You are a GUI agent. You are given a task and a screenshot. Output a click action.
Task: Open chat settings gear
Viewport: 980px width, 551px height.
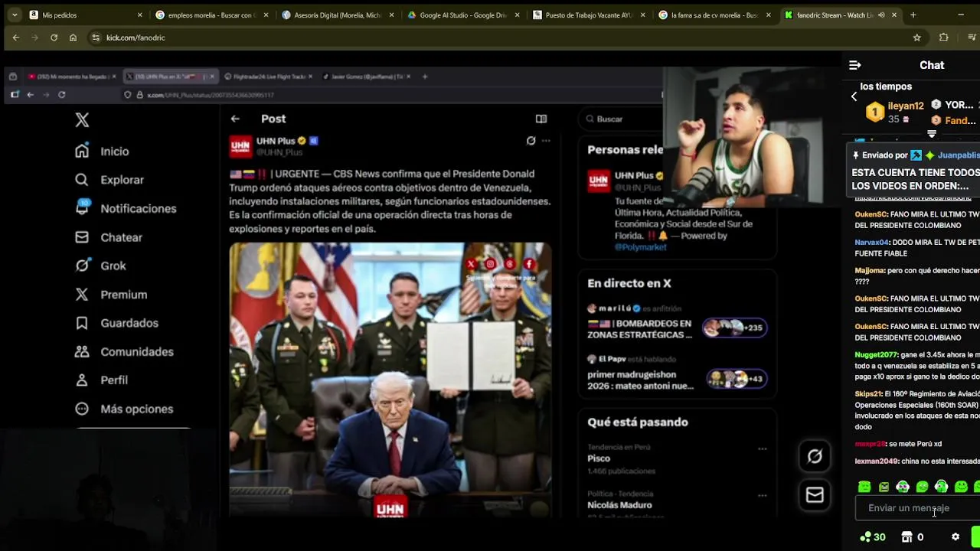click(955, 537)
